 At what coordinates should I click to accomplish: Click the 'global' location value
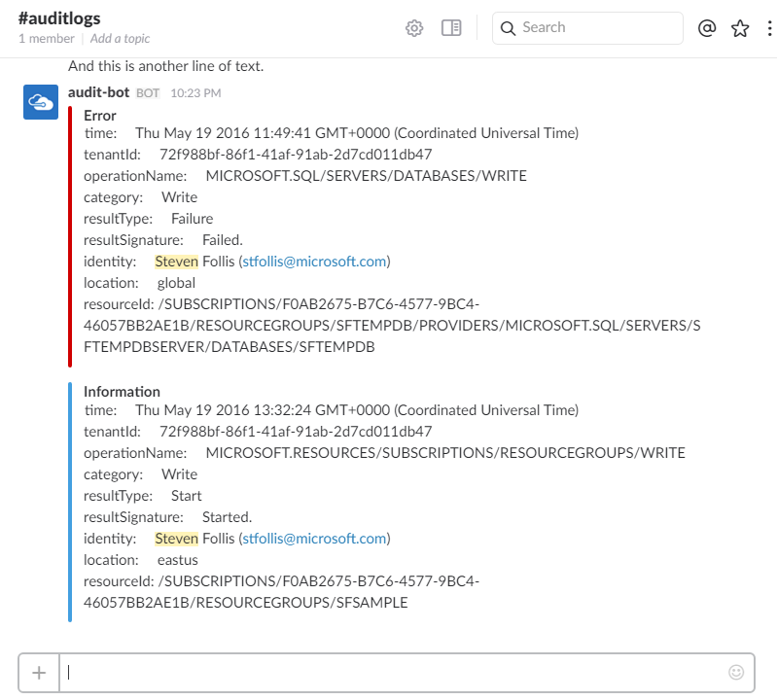(176, 283)
